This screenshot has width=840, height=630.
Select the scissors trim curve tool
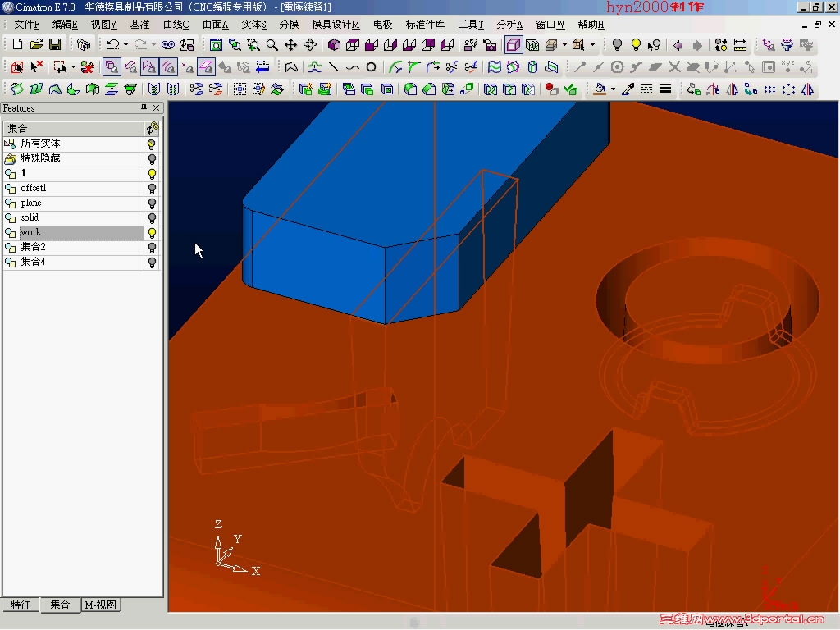[452, 67]
